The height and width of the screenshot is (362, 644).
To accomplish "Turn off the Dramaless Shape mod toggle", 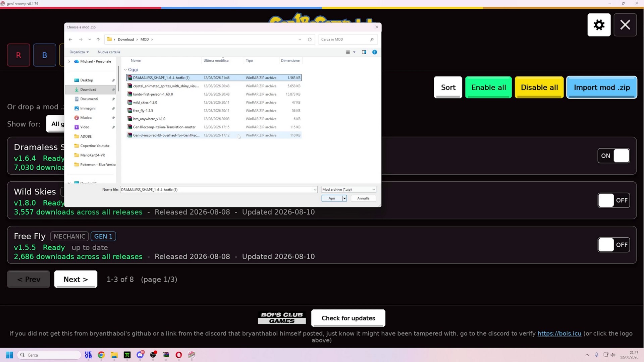I will coord(613,156).
